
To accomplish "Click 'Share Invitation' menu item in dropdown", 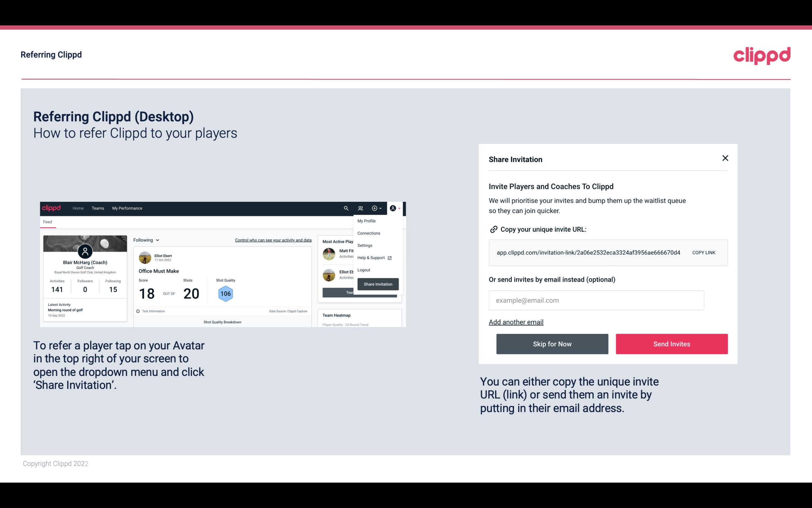I will tap(378, 284).
